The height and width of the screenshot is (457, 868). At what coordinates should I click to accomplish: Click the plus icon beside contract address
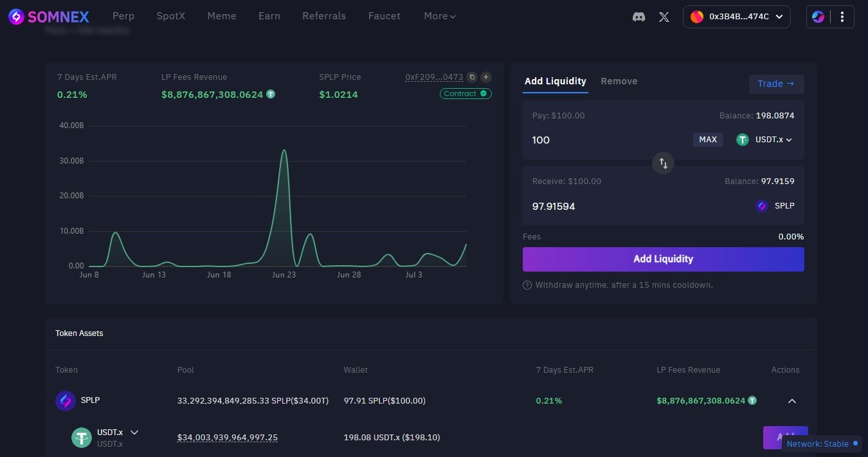click(x=486, y=77)
